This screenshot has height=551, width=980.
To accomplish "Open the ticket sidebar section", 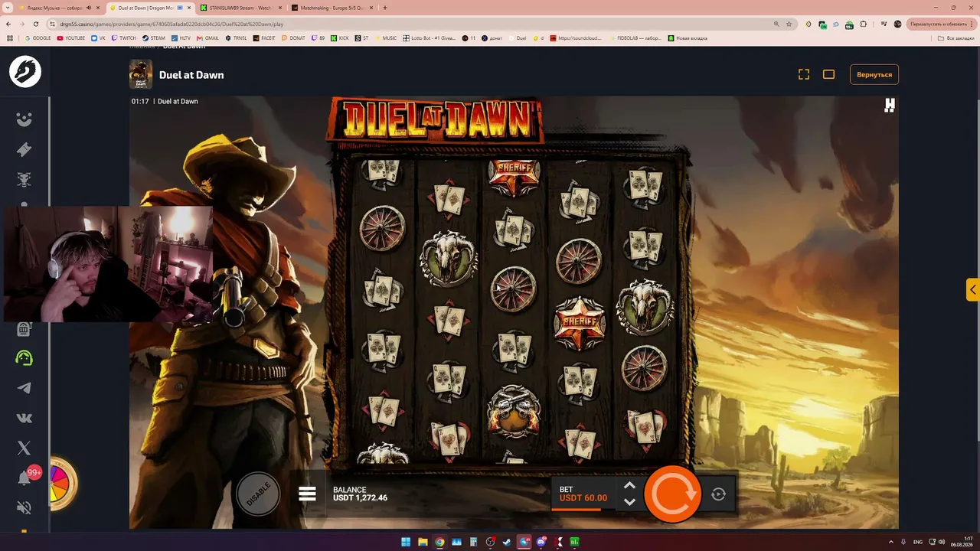I will (x=24, y=149).
